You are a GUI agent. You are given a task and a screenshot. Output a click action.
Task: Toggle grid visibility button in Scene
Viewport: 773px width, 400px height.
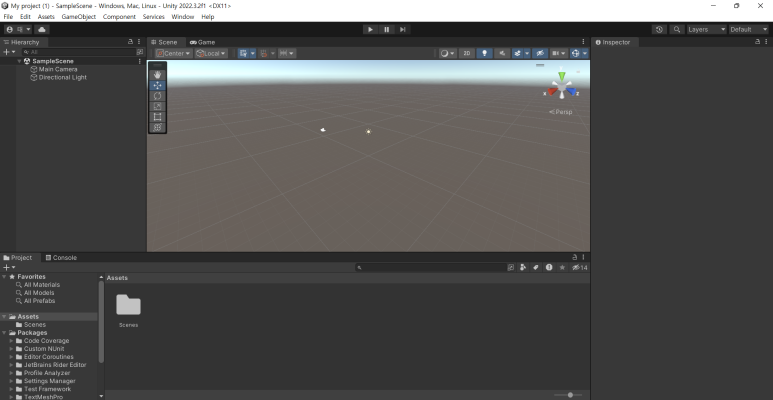point(243,53)
